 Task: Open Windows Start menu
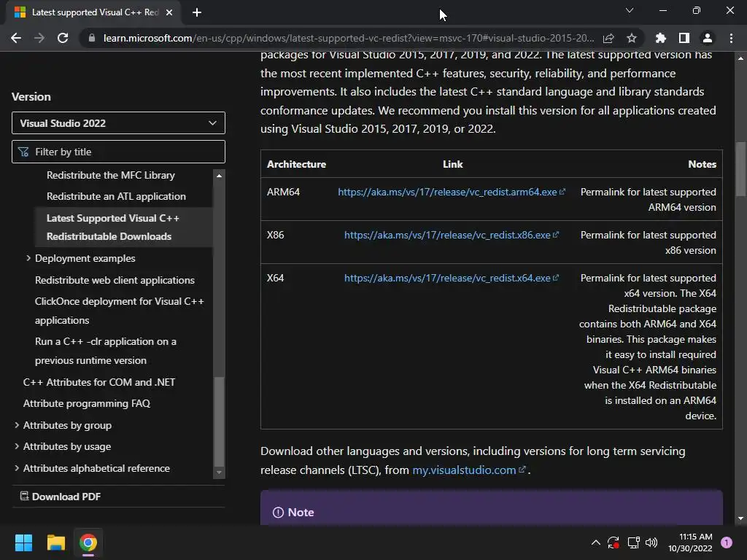pyautogui.click(x=23, y=542)
